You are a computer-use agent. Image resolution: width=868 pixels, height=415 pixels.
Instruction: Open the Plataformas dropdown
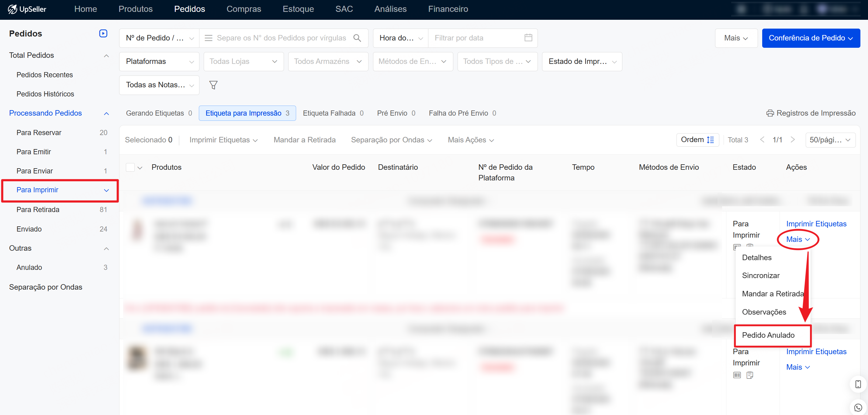click(159, 61)
